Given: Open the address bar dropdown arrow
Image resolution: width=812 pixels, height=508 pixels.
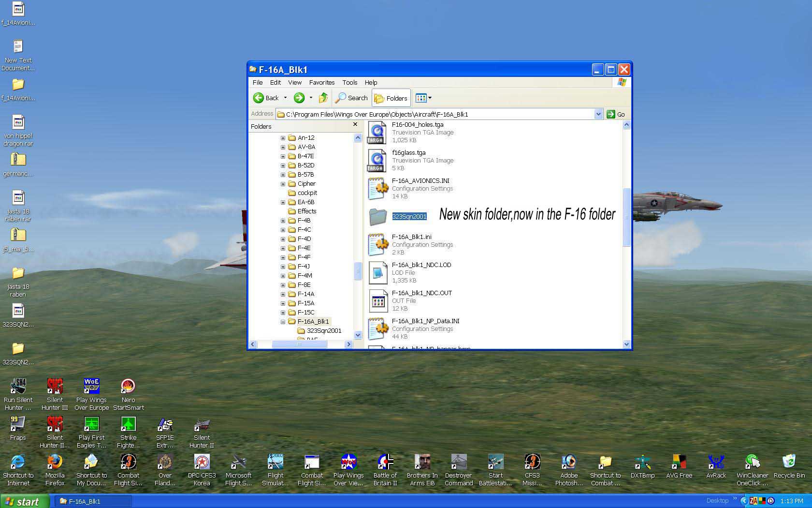Looking at the screenshot, I should pos(598,114).
